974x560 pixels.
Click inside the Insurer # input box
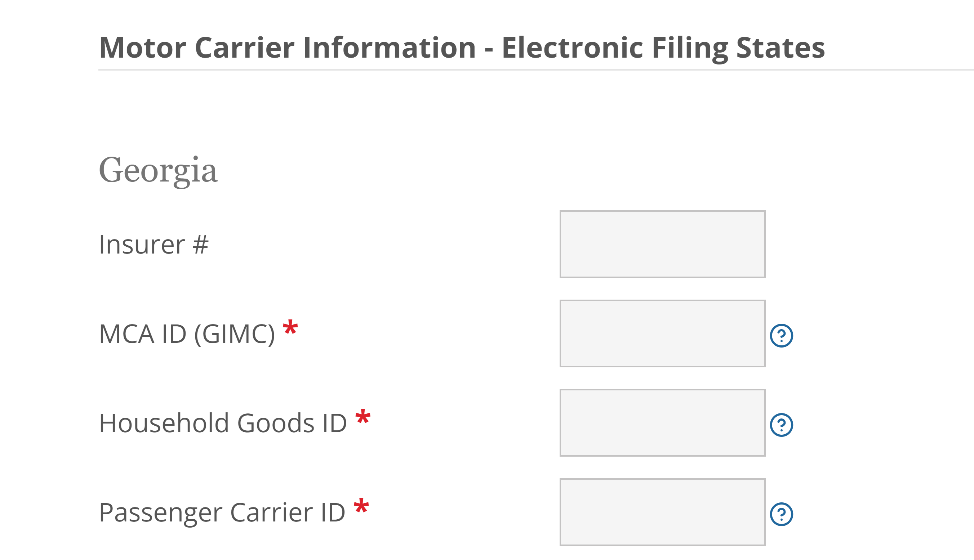pos(662,244)
